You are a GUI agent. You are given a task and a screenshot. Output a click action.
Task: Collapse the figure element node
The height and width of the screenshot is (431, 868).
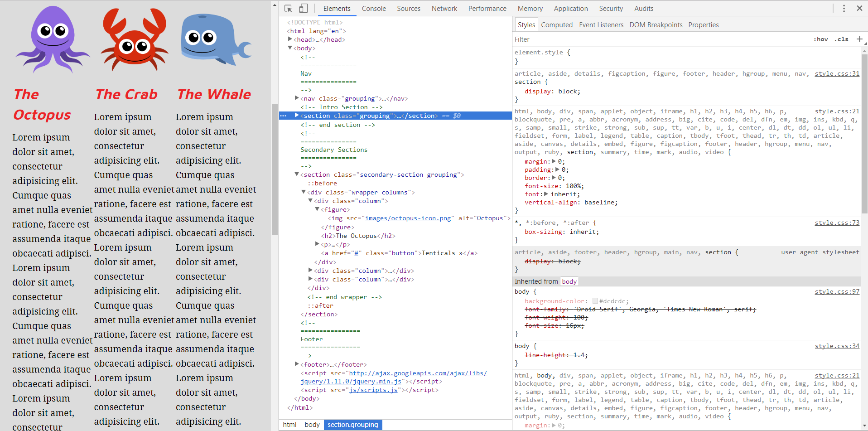[x=317, y=209]
